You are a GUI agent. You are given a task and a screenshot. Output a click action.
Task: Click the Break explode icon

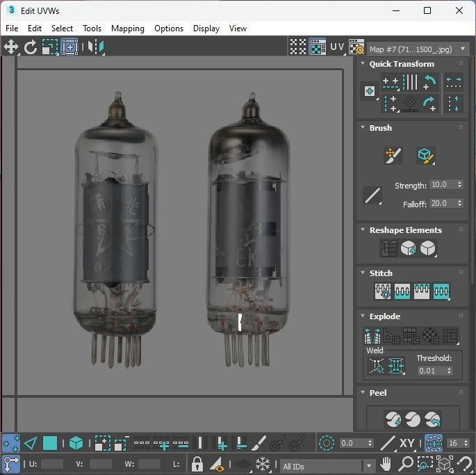click(x=372, y=335)
